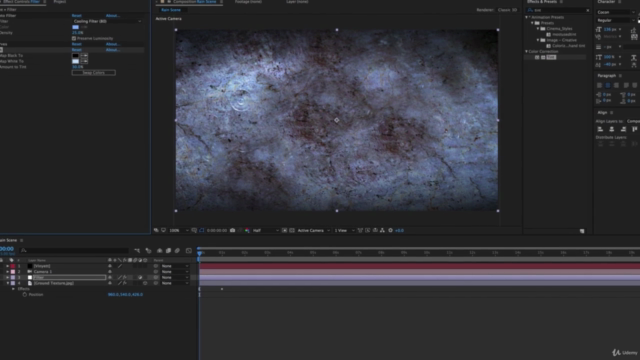Image resolution: width=640 pixels, height=360 pixels.
Task: Collapse the Animation Presets group
Action: click(527, 18)
